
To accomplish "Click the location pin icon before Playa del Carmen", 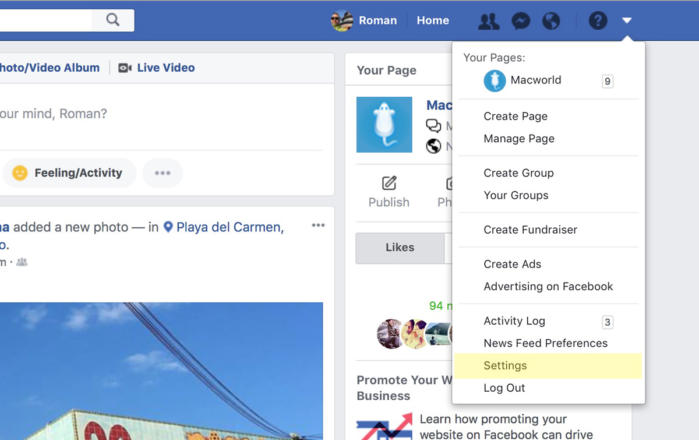I will [x=168, y=227].
